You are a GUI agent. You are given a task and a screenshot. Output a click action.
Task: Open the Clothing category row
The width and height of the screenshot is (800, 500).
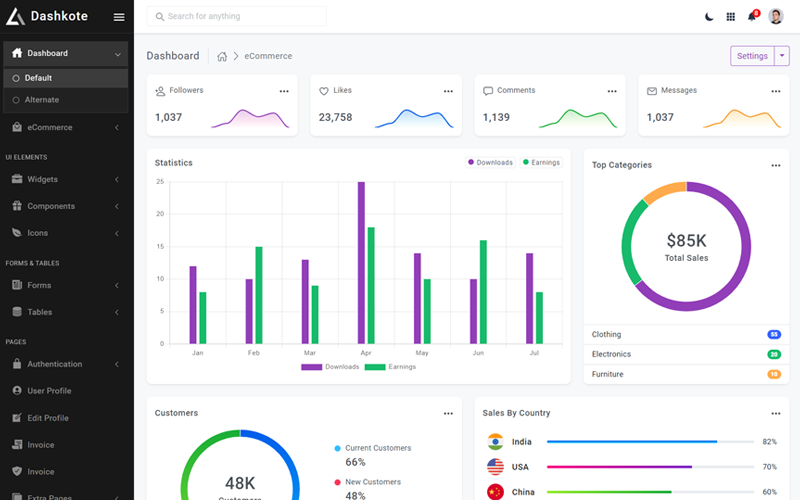pos(686,335)
